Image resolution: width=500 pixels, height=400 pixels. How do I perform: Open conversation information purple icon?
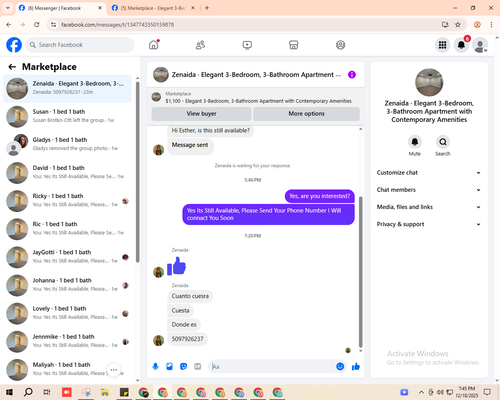tap(352, 75)
